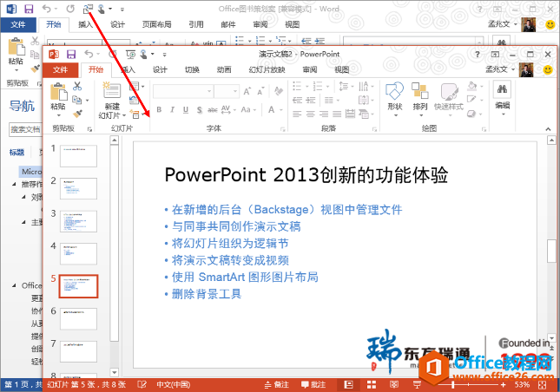Click New Slide icon in PowerPoint
Screen dimensions: 560x392
pyautogui.click(x=112, y=90)
